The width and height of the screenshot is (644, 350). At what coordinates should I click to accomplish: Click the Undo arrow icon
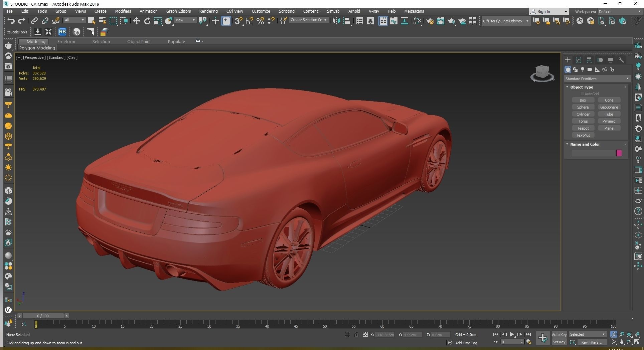[11, 21]
